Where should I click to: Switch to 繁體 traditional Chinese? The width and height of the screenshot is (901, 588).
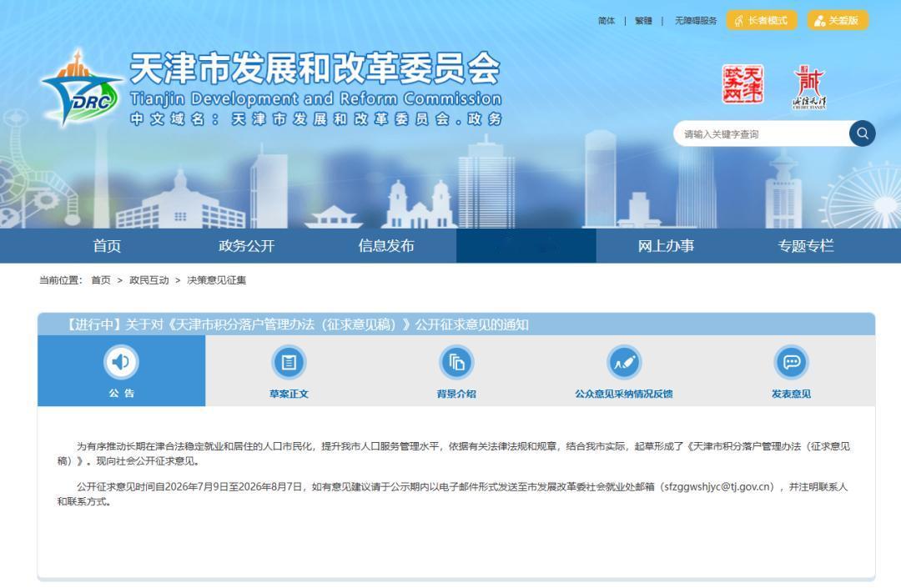click(x=643, y=21)
